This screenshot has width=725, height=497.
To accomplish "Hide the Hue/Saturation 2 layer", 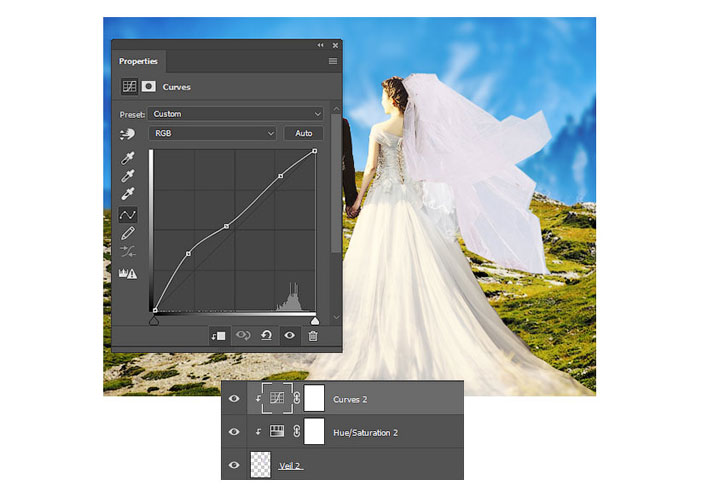I will [234, 432].
